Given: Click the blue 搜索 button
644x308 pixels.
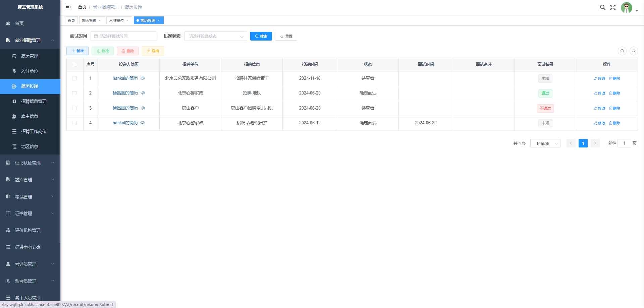Looking at the screenshot, I should (261, 36).
